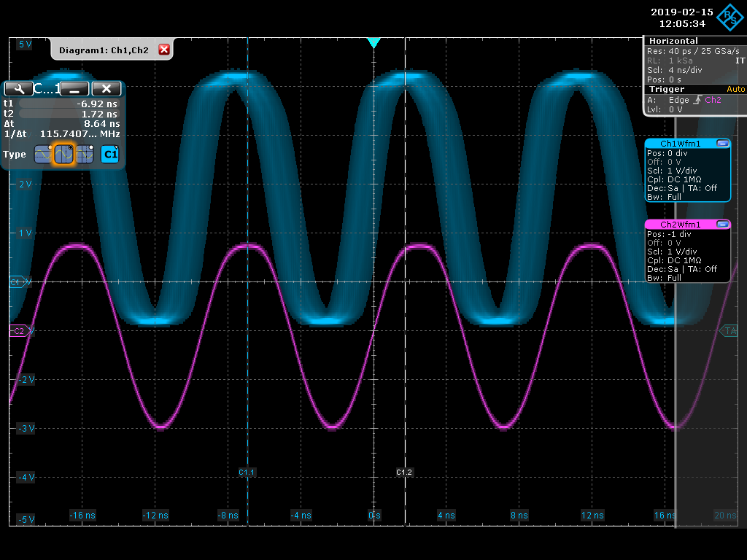Click the trigger position triangle marker
747x560 pixels.
point(374,43)
